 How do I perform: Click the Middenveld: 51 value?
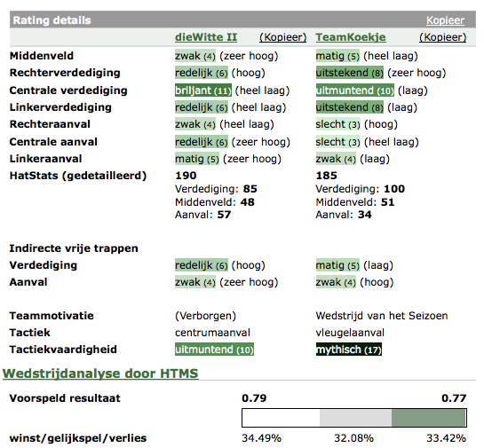(x=355, y=202)
